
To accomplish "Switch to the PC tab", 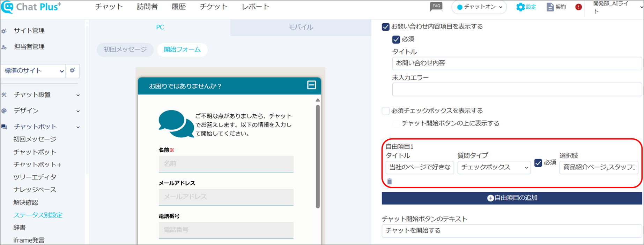I will [160, 27].
